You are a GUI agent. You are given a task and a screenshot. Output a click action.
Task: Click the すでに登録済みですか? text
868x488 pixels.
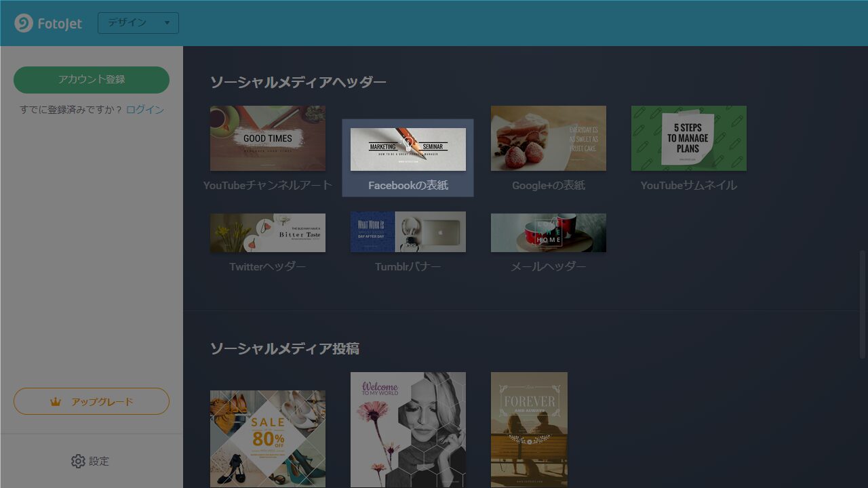71,110
